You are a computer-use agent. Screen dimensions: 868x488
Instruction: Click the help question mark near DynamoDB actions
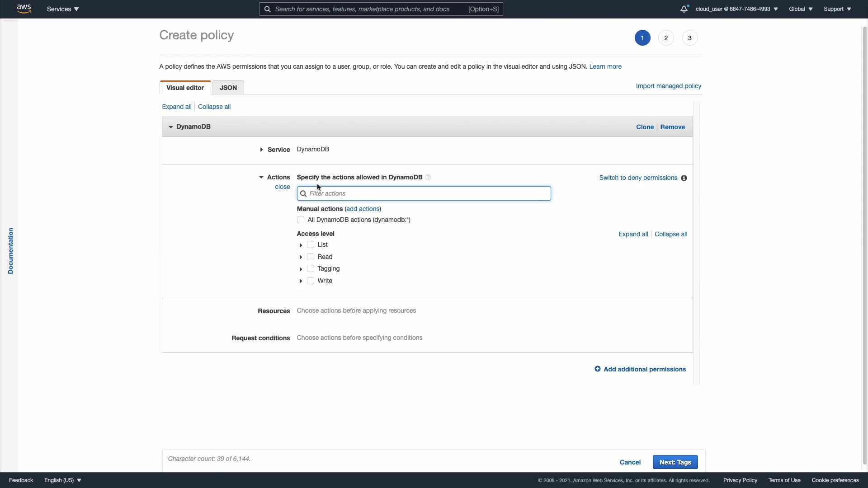point(428,177)
